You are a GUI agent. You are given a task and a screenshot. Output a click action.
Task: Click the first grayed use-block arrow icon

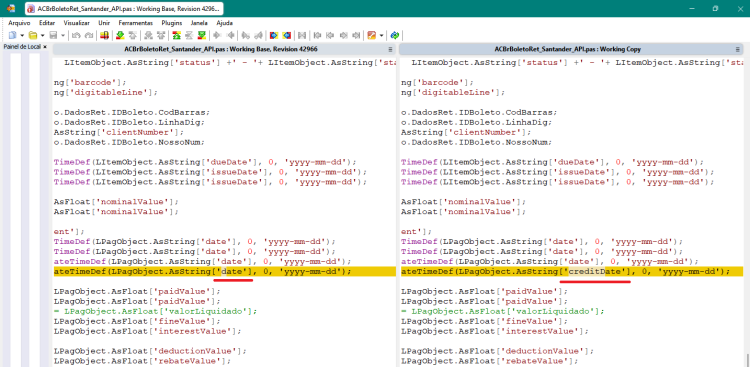click(217, 35)
